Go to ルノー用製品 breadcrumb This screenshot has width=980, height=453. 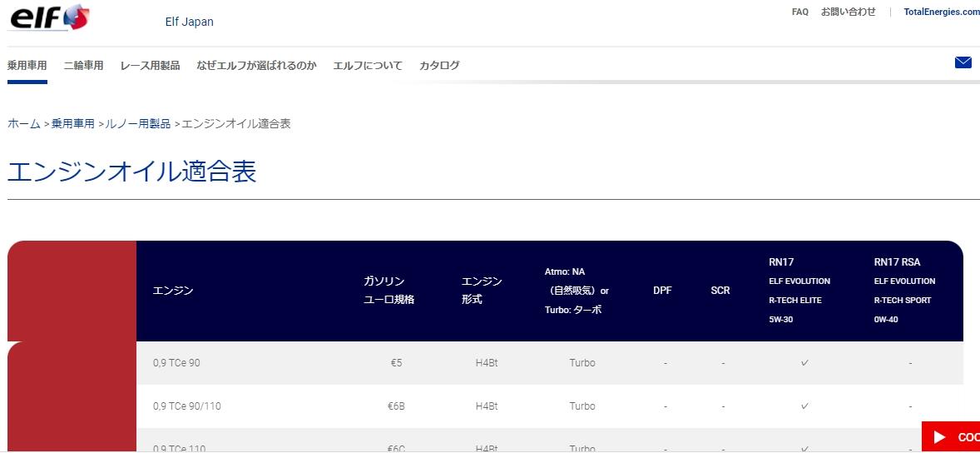tap(137, 124)
